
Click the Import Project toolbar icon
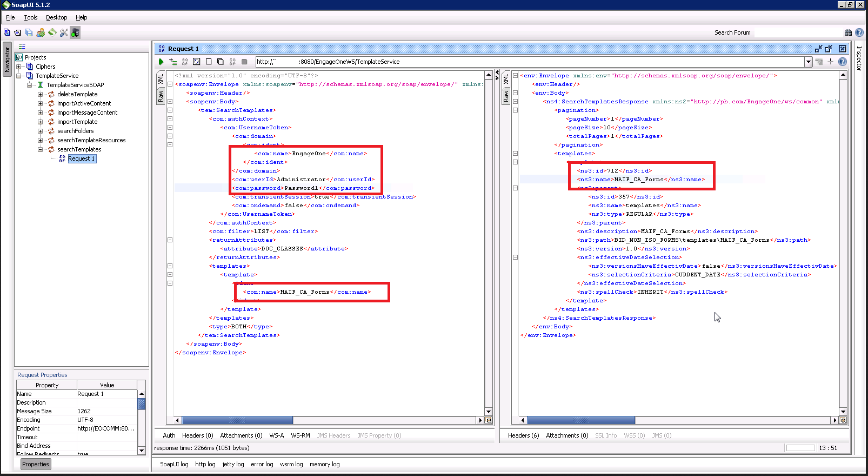[18, 32]
